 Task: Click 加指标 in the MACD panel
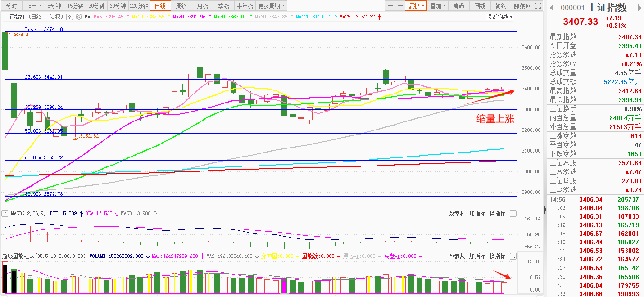click(x=477, y=213)
